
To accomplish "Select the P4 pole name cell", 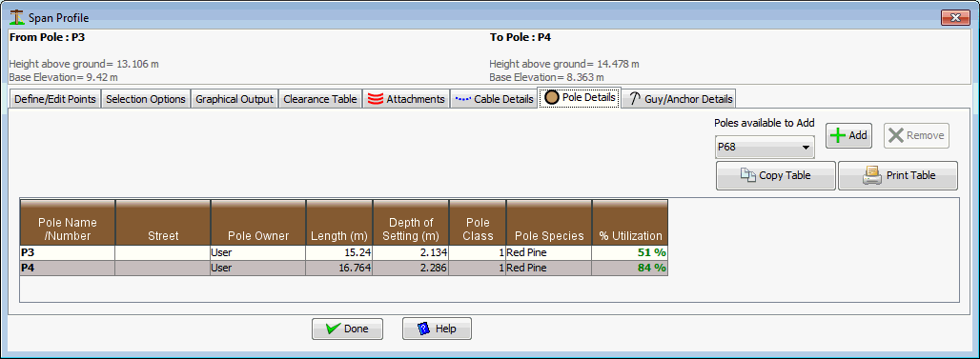I will (x=68, y=268).
